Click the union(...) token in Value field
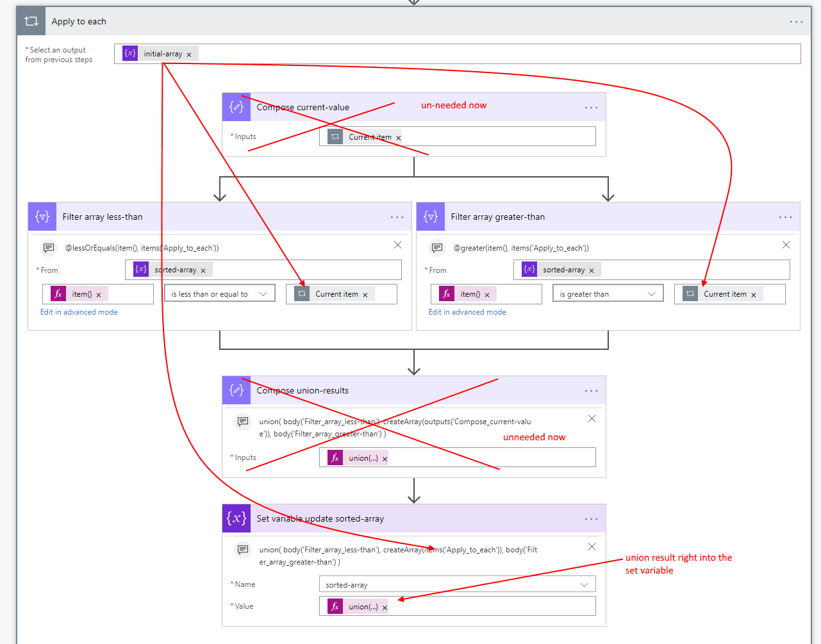Viewport: 821px width, 644px height. tap(363, 607)
